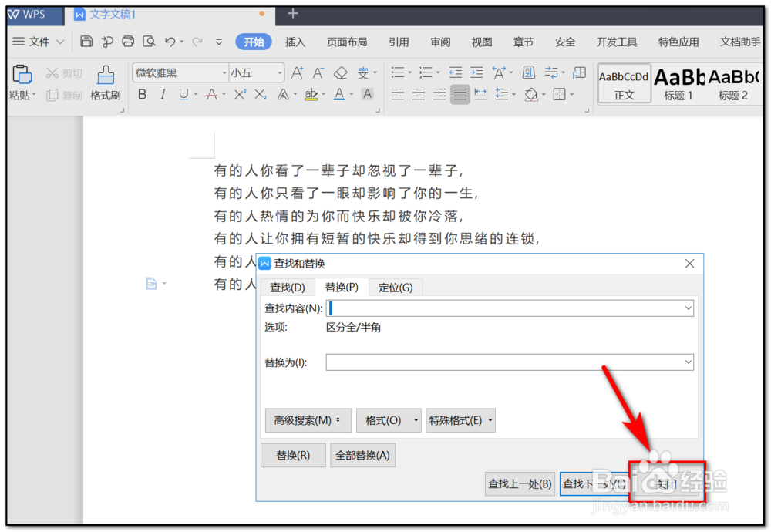Apply Superscript formatting
The width and height of the screenshot is (771, 532).
click(x=240, y=94)
